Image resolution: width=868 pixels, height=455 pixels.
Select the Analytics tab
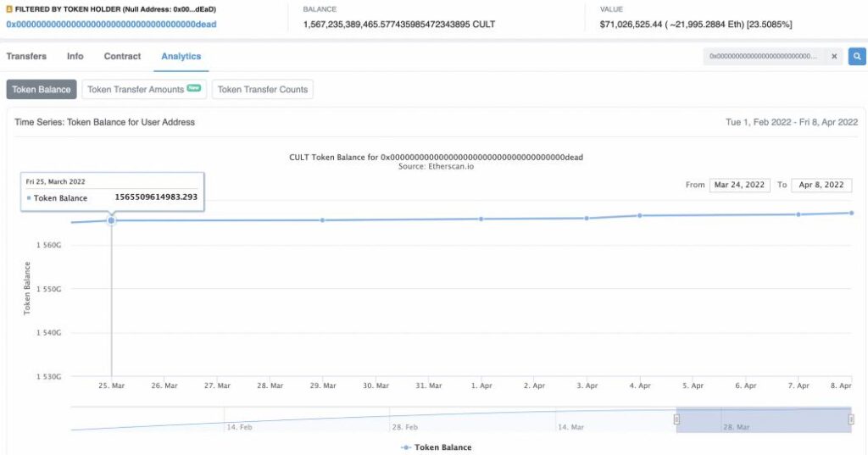point(181,57)
